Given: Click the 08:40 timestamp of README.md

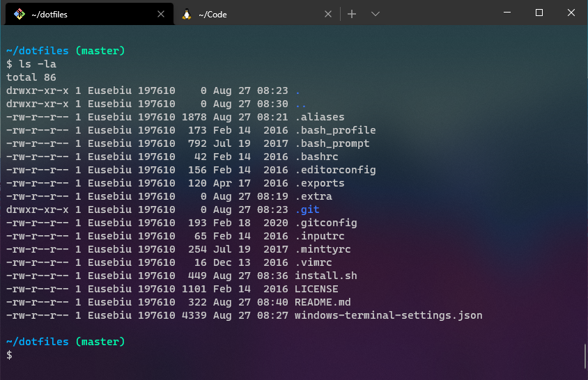Looking at the screenshot, I should click(x=272, y=303).
